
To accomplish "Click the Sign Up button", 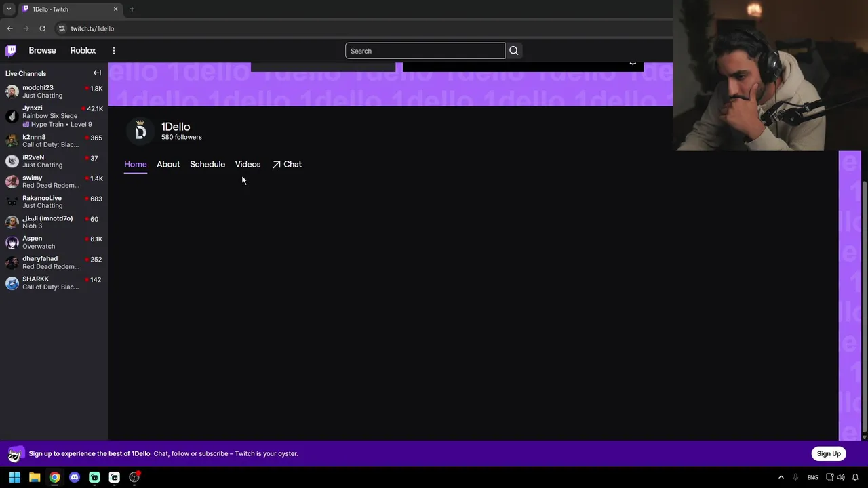I will (829, 453).
